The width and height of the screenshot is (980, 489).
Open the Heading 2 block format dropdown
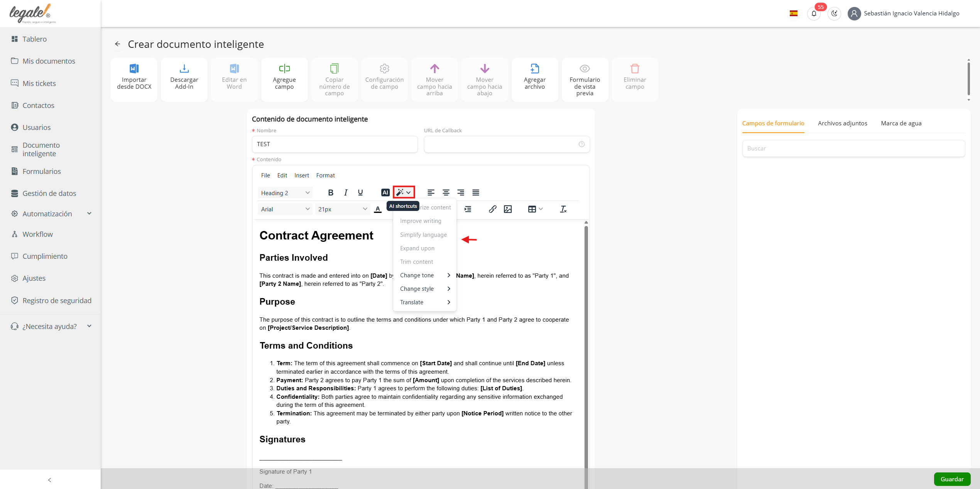[x=285, y=193]
